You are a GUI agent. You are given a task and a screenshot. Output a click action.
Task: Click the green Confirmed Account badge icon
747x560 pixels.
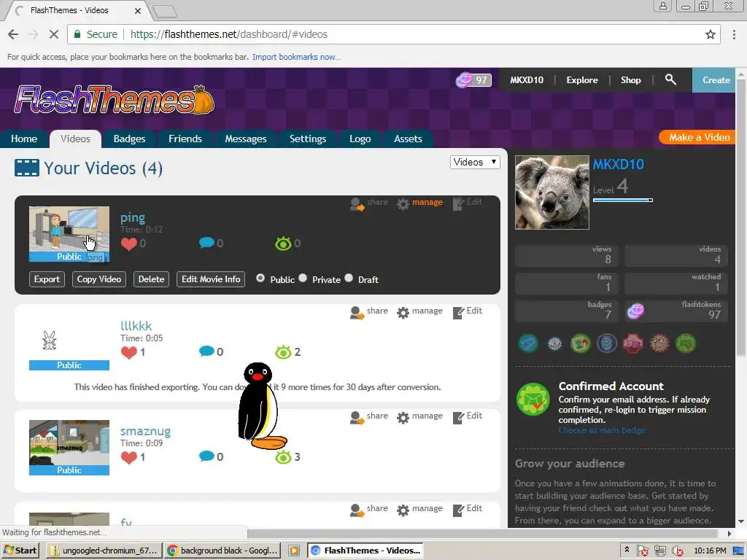pyautogui.click(x=533, y=399)
